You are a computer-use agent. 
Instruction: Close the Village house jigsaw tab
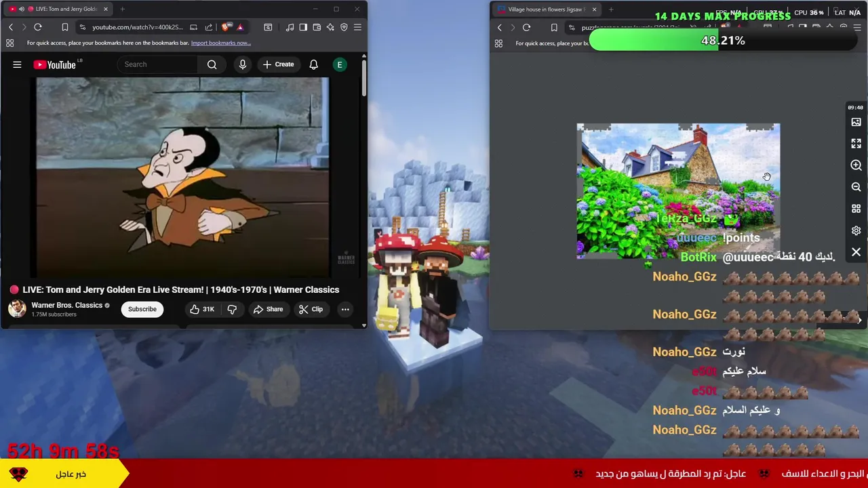[x=594, y=9]
